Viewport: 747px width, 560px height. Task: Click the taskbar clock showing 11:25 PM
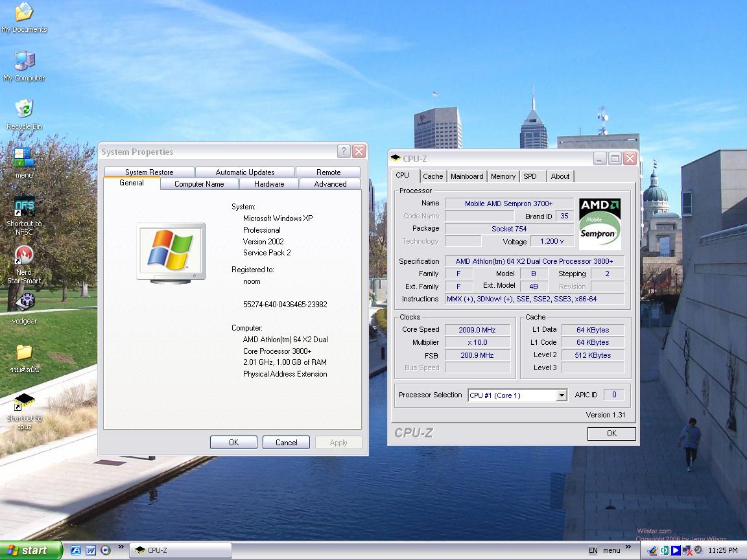click(x=723, y=550)
